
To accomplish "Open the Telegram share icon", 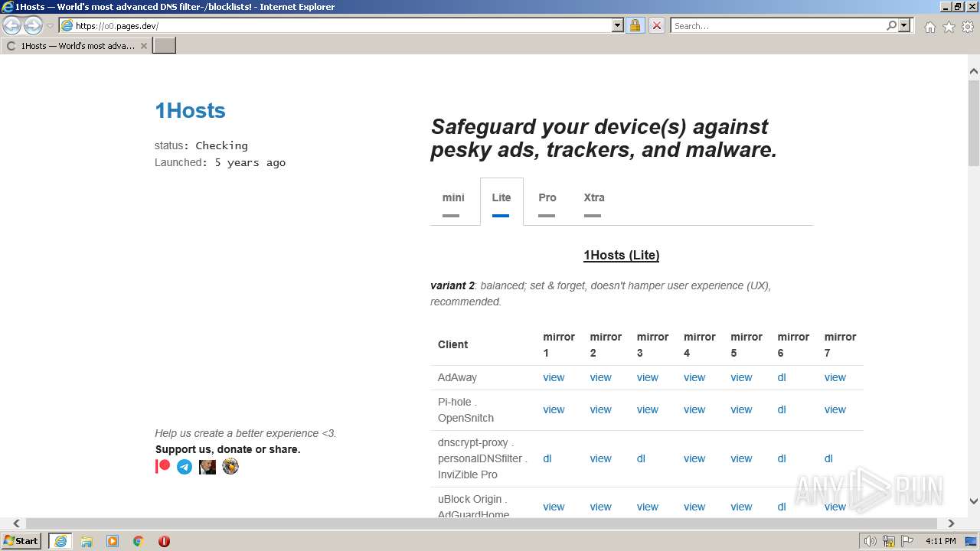I will pos(185,466).
